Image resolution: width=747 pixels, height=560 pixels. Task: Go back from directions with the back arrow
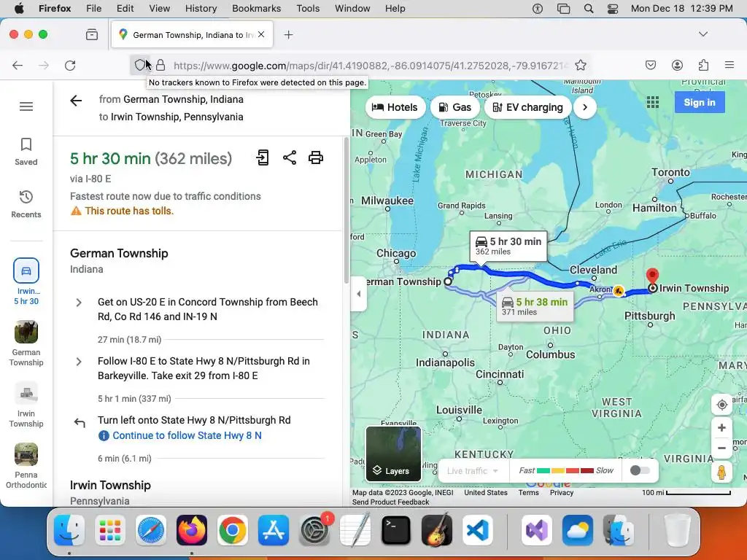[x=76, y=101]
